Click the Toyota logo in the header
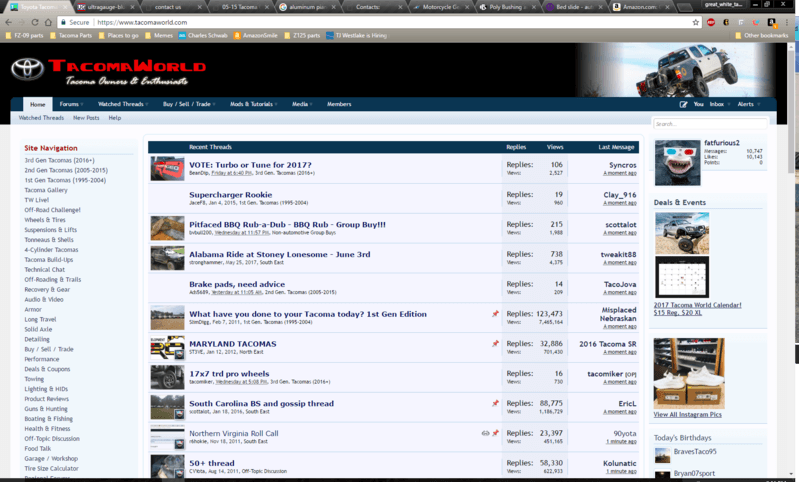The height and width of the screenshot is (482, 799). 28,69
